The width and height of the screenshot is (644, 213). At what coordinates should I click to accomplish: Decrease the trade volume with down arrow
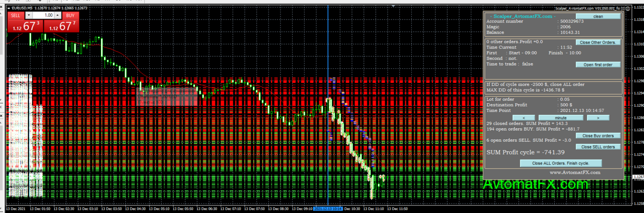pyautogui.click(x=28, y=15)
